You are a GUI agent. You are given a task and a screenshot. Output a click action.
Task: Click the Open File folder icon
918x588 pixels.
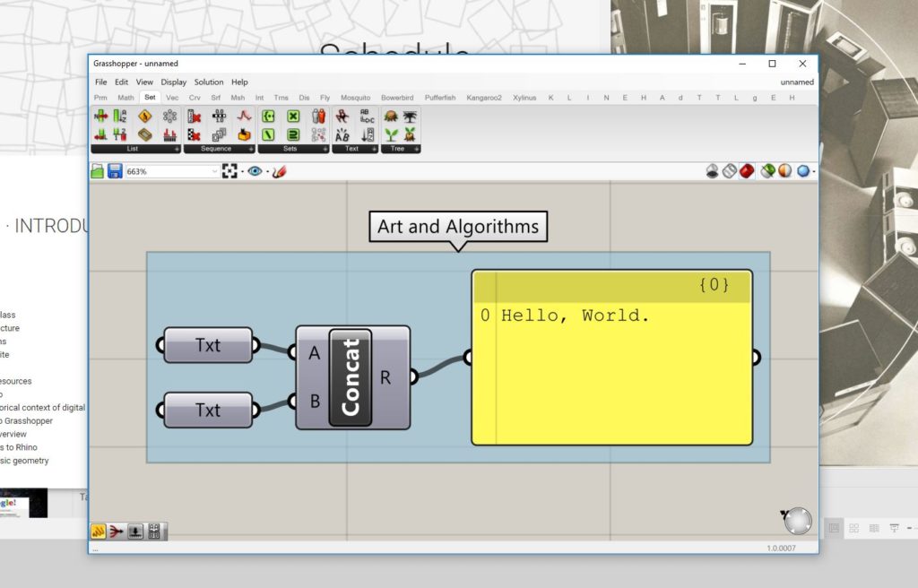click(x=98, y=171)
